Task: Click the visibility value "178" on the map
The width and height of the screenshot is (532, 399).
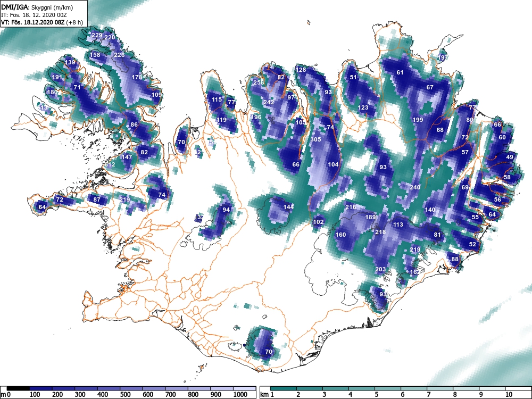Action: click(137, 77)
